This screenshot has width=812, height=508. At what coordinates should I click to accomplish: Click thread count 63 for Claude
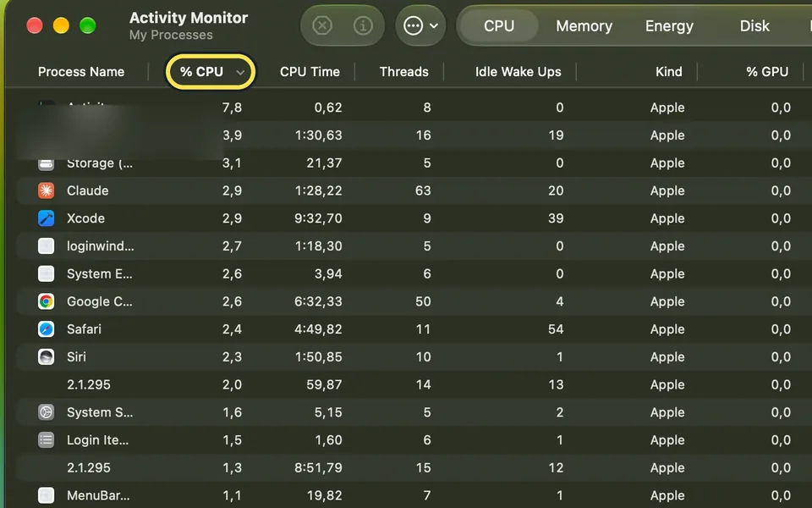[423, 190]
